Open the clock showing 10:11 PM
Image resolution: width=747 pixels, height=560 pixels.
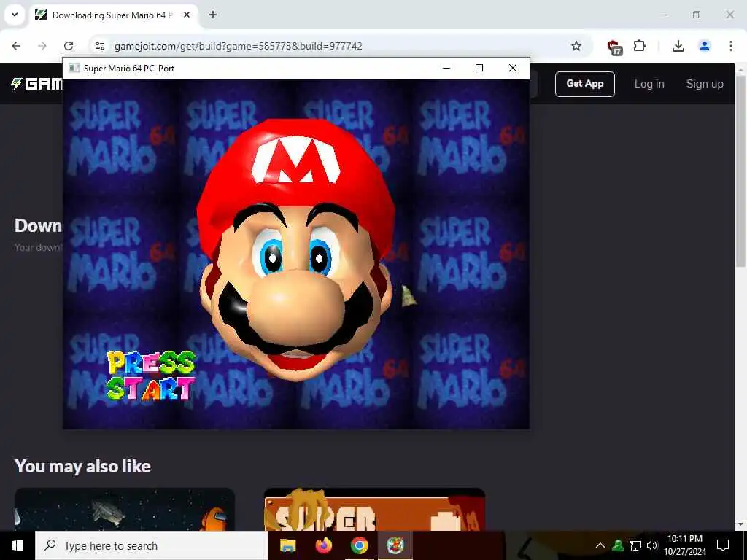[x=685, y=545]
